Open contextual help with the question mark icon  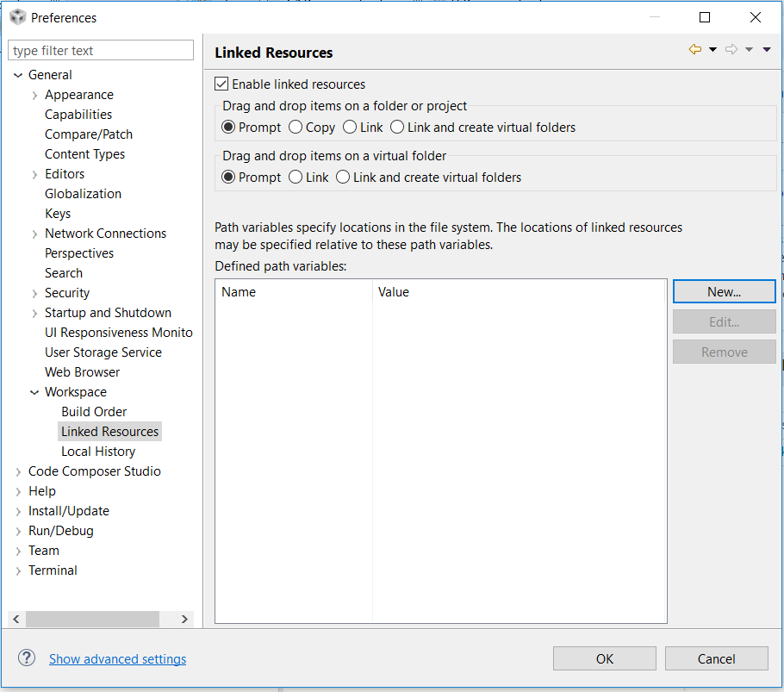[26, 658]
